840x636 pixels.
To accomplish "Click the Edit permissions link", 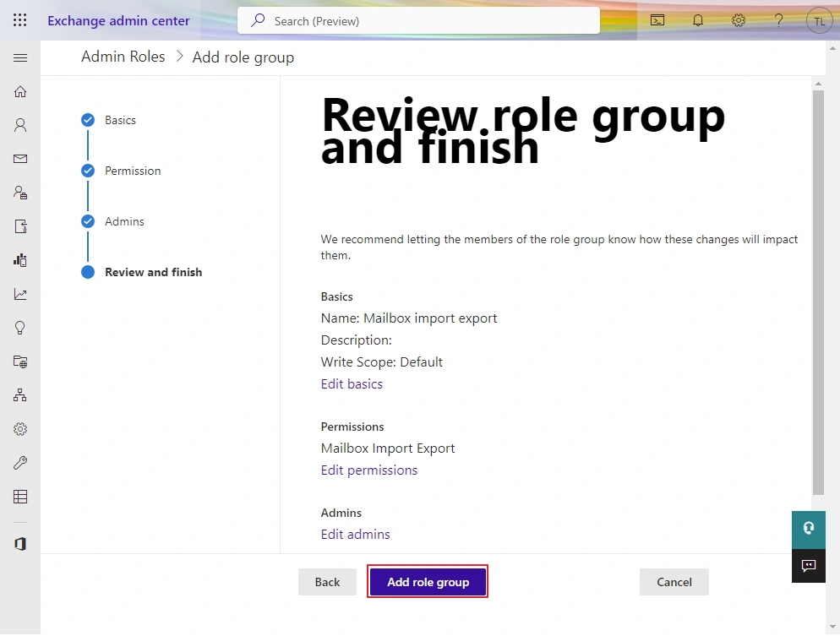I will tap(368, 470).
